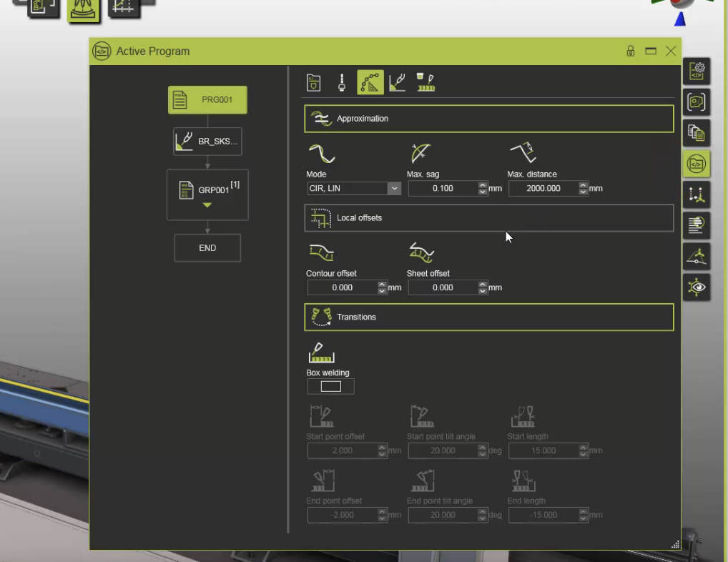Screen dimensions: 728x562
Task: Click the END node in the program tree
Action: pos(207,247)
